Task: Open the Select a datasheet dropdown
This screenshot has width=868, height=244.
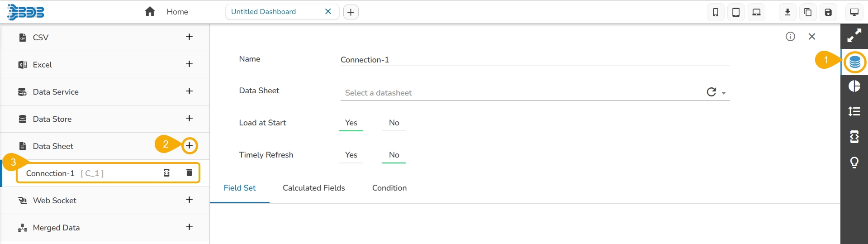Action: click(x=520, y=93)
